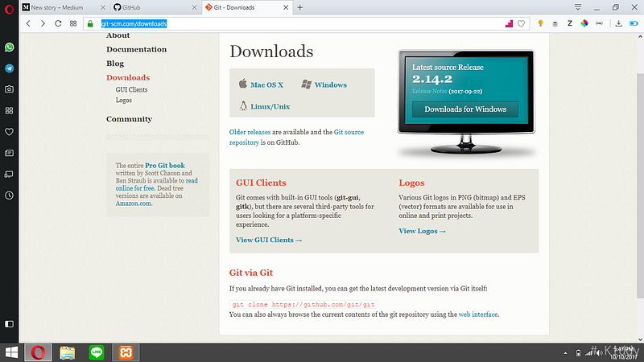644x362 pixels.
Task: Open LINE from the taskbar
Action: [97, 352]
